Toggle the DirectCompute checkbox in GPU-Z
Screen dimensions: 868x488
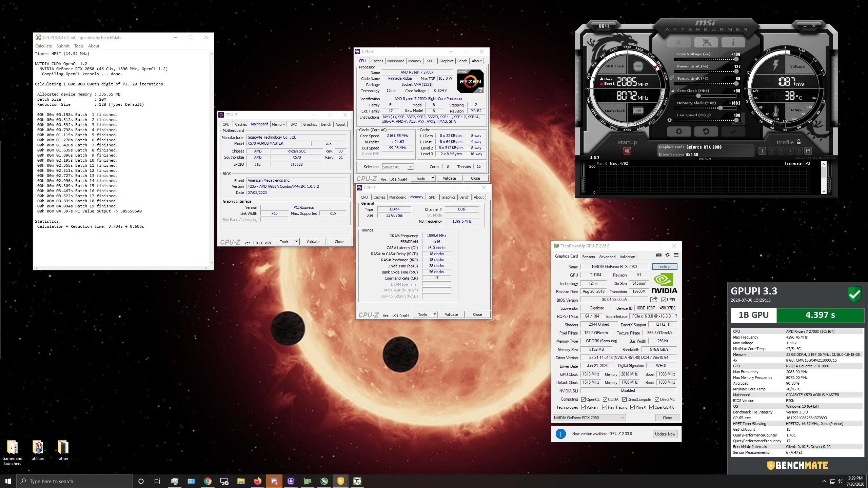624,400
